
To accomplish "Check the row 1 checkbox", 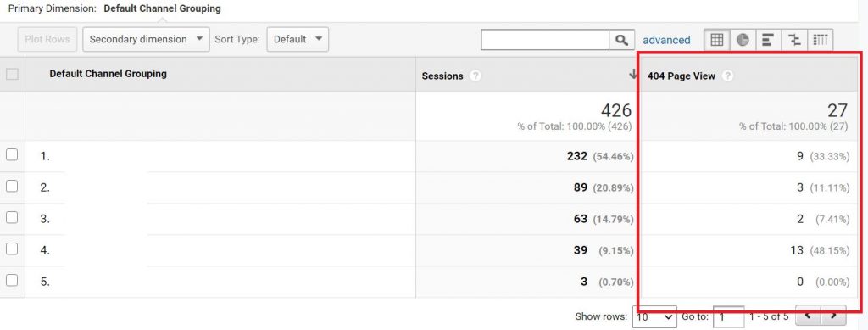I will [x=12, y=155].
